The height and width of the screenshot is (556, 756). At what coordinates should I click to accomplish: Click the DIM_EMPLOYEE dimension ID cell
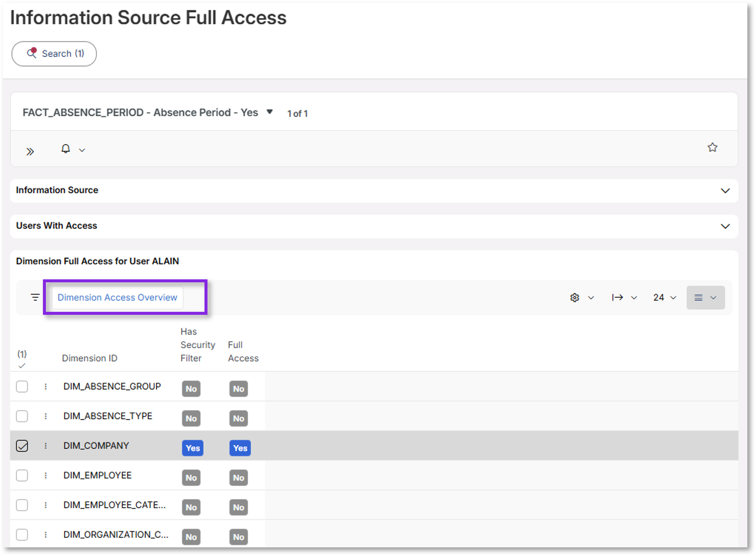[97, 475]
